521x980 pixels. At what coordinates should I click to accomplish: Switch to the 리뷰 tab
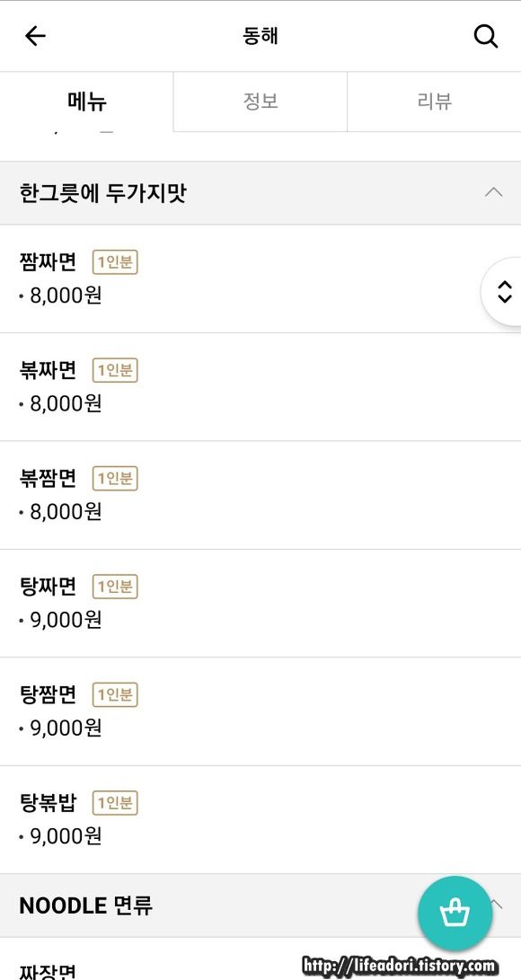434,102
